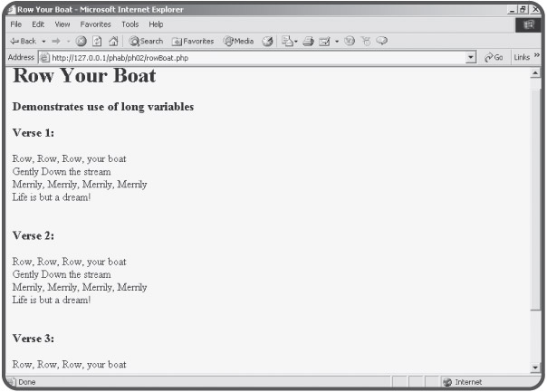Open the Help menu
The image size is (547, 392).
point(156,24)
